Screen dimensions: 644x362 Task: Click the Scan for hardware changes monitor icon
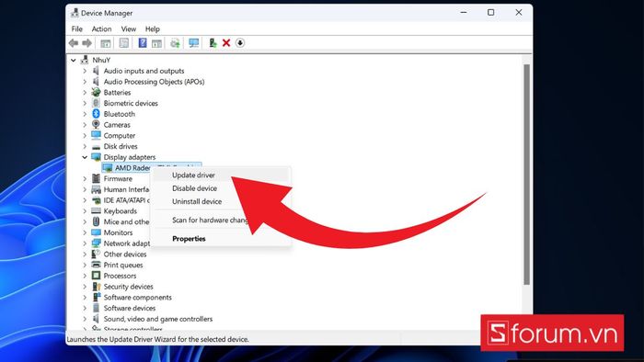[193, 43]
